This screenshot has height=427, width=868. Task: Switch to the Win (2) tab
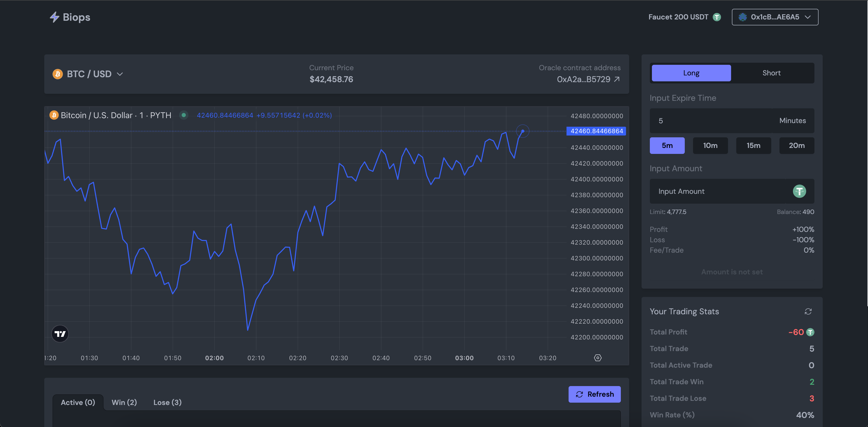click(x=124, y=402)
